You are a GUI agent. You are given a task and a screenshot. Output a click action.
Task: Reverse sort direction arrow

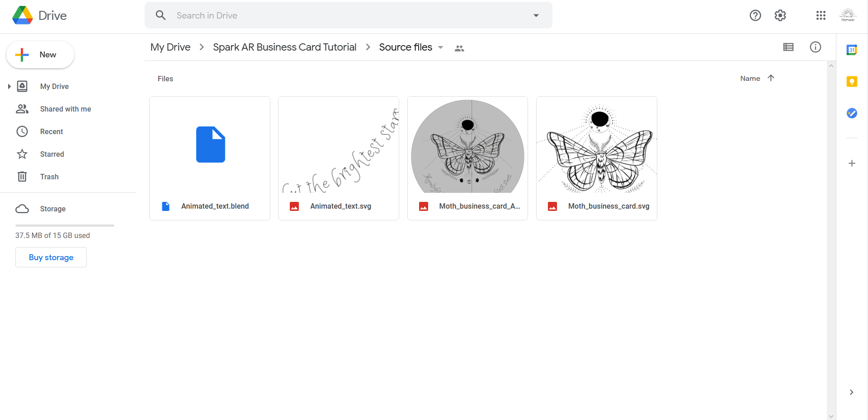click(771, 78)
